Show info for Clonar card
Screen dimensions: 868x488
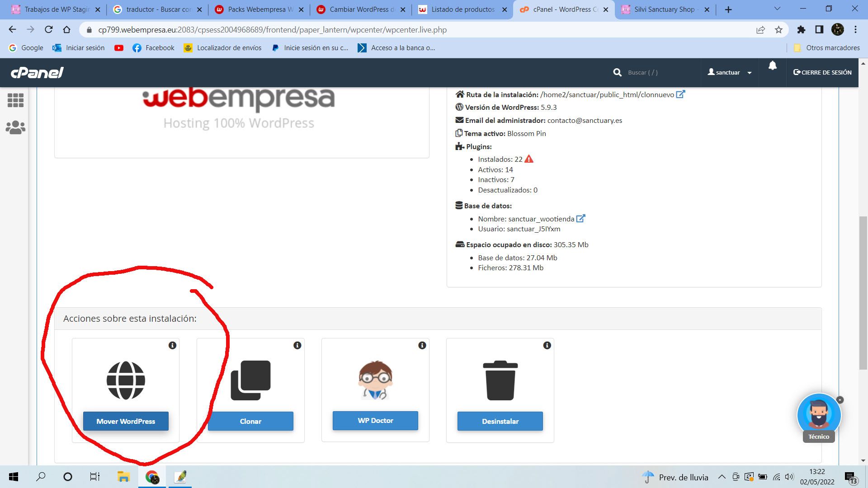point(297,345)
